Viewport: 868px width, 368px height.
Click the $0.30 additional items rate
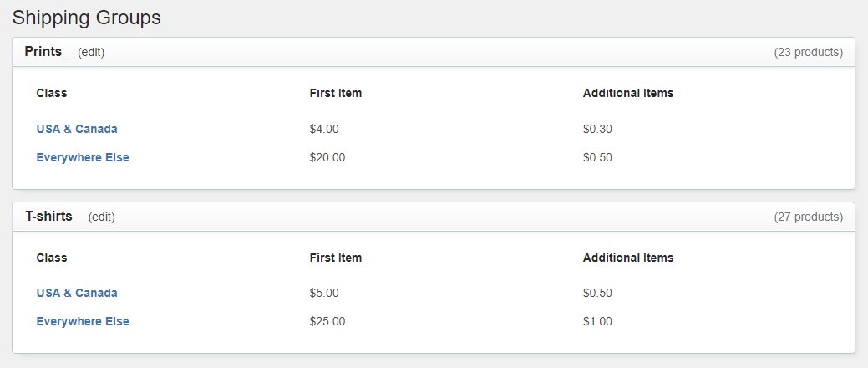pos(597,129)
